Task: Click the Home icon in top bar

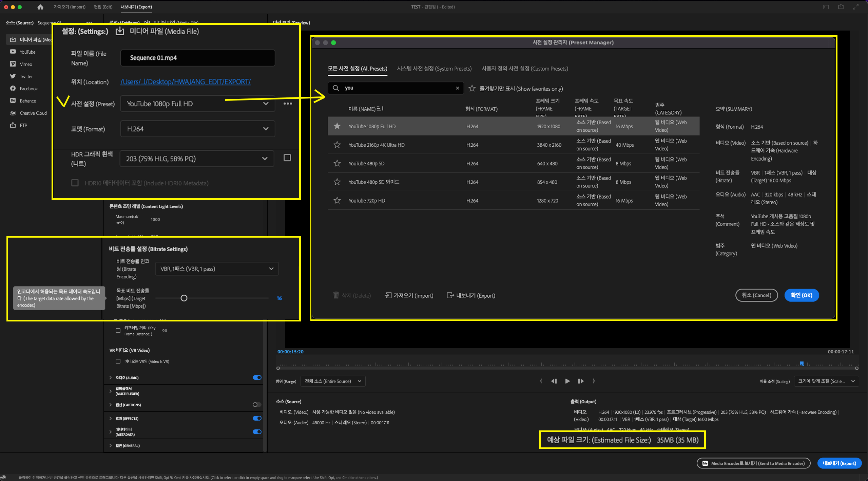Action: [40, 7]
